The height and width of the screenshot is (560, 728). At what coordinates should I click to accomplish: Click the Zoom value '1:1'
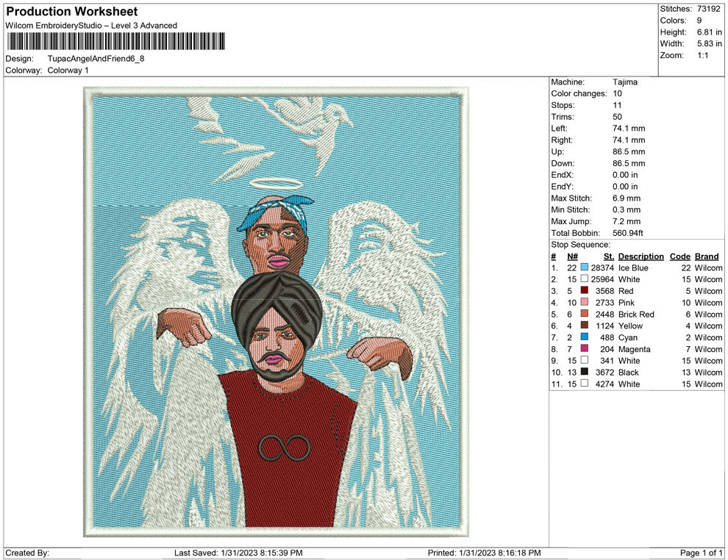702,55
